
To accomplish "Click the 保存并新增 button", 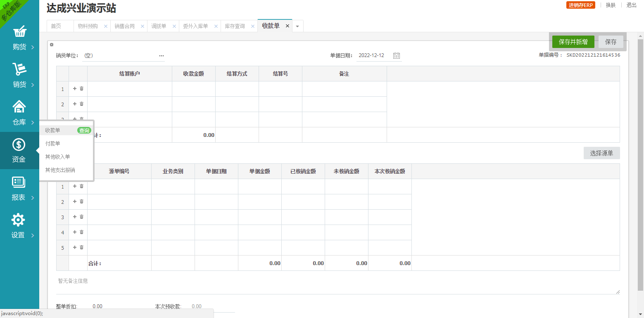I will click(573, 42).
